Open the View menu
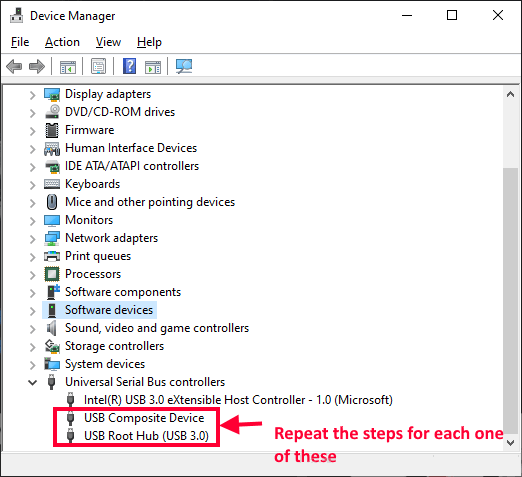Image resolution: width=522 pixels, height=477 pixels. tap(108, 42)
